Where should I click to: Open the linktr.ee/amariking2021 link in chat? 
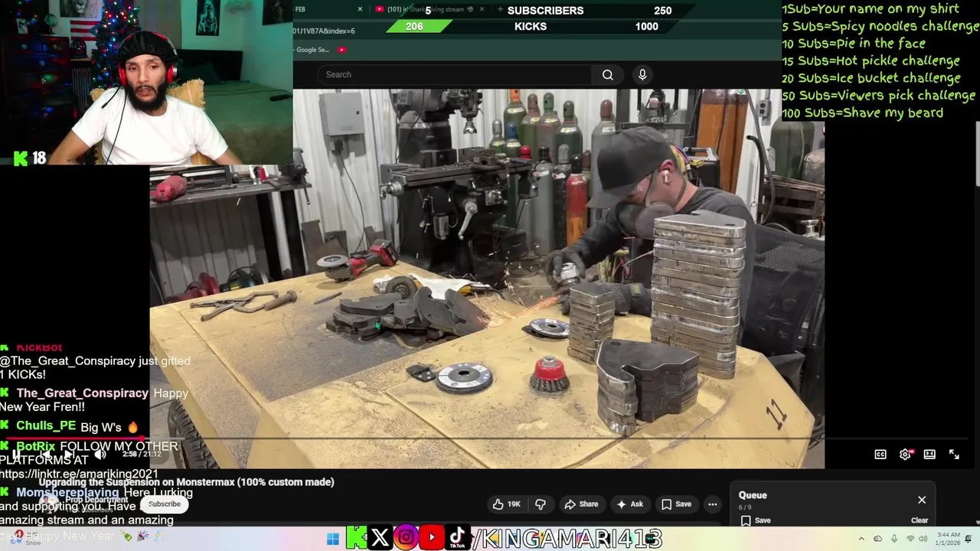coord(79,474)
